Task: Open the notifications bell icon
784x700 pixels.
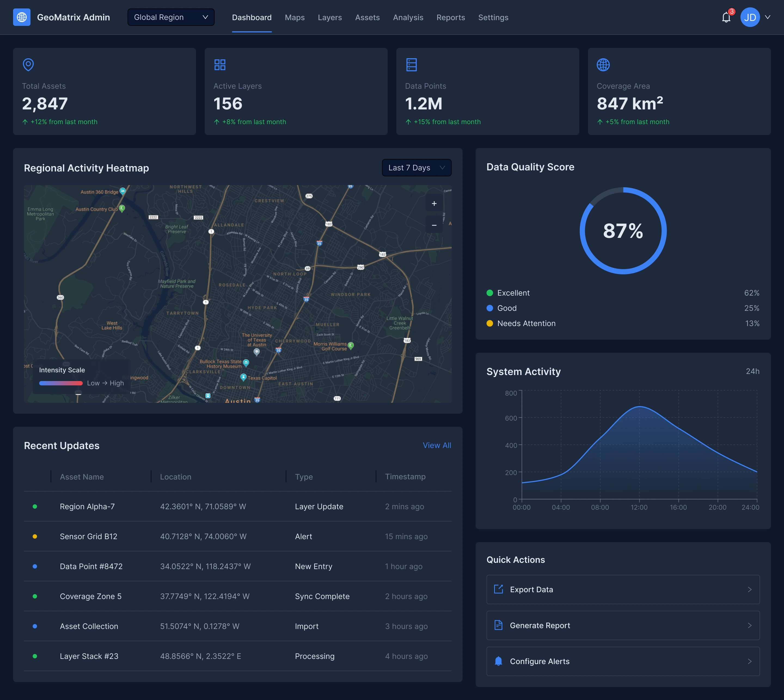Action: [726, 18]
